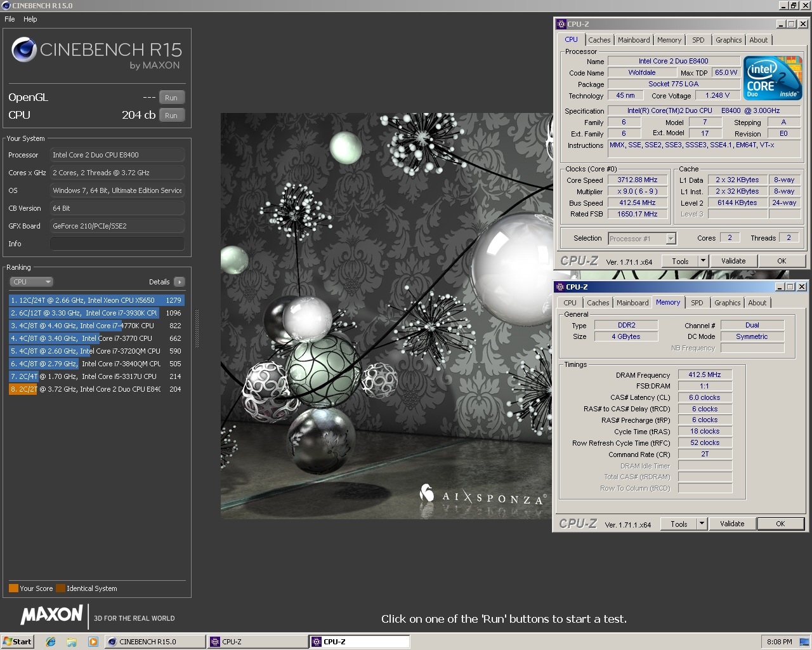812x650 pixels.
Task: Select ranking row Intel Xeon CPU X5650
Action: click(x=96, y=300)
